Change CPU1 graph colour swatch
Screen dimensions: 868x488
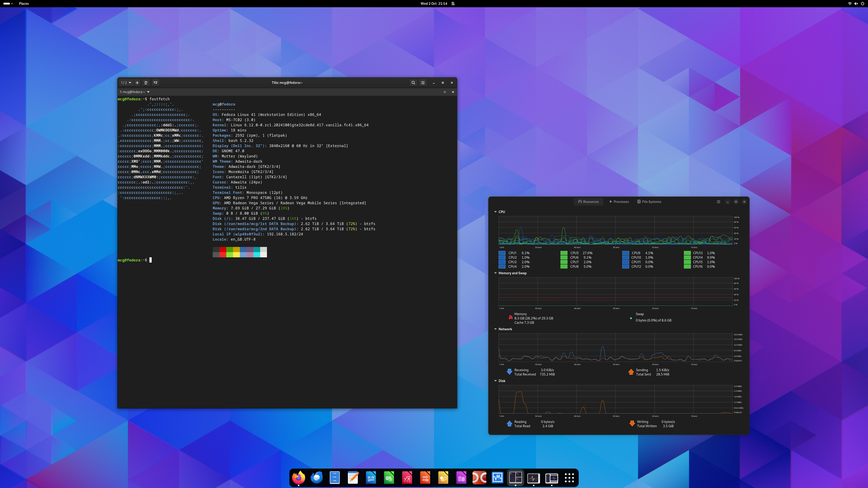point(502,253)
